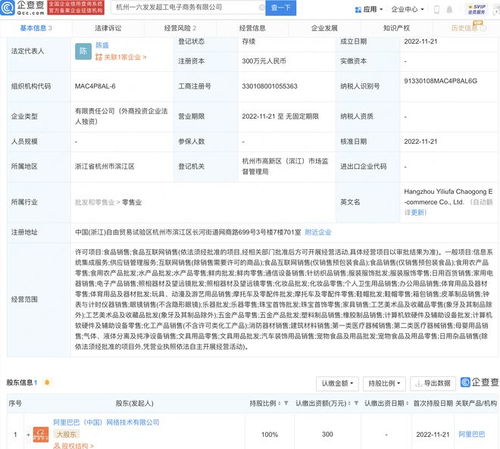Select the 存续 registration status value

tap(248, 41)
